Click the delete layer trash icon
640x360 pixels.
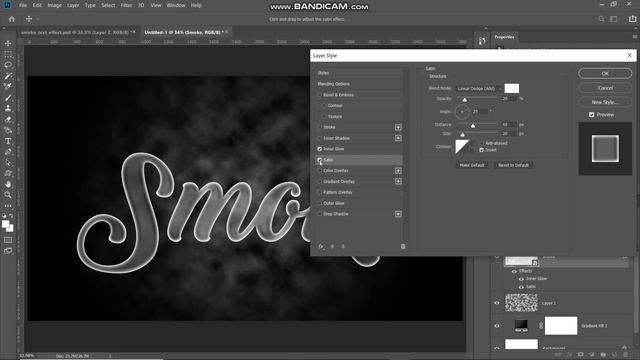626,355
